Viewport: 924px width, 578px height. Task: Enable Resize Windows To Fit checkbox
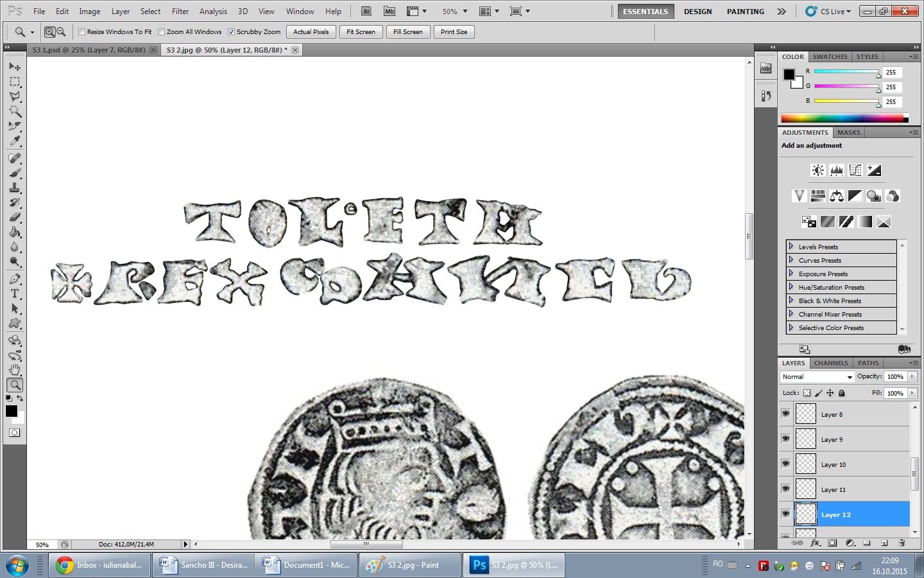coord(82,32)
